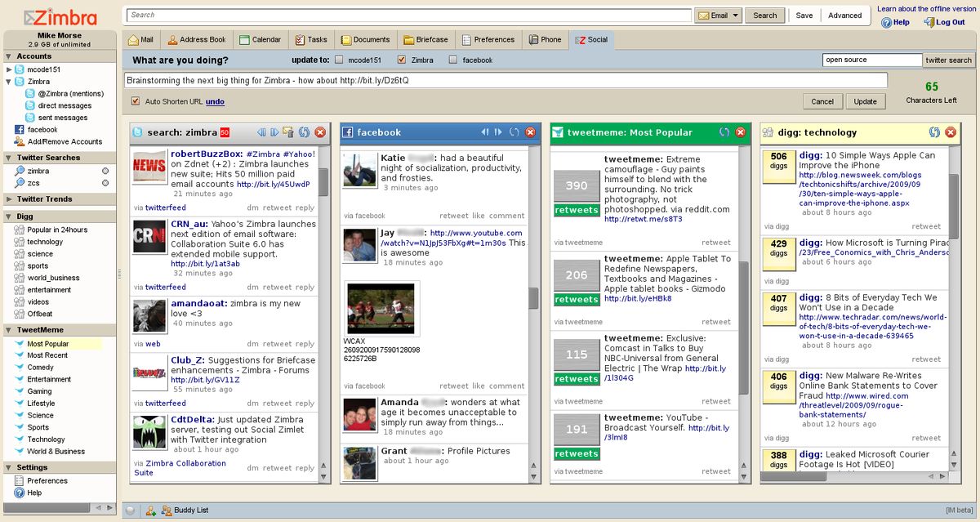Click the twitter search button
This screenshot has height=522, width=980.
click(x=948, y=60)
